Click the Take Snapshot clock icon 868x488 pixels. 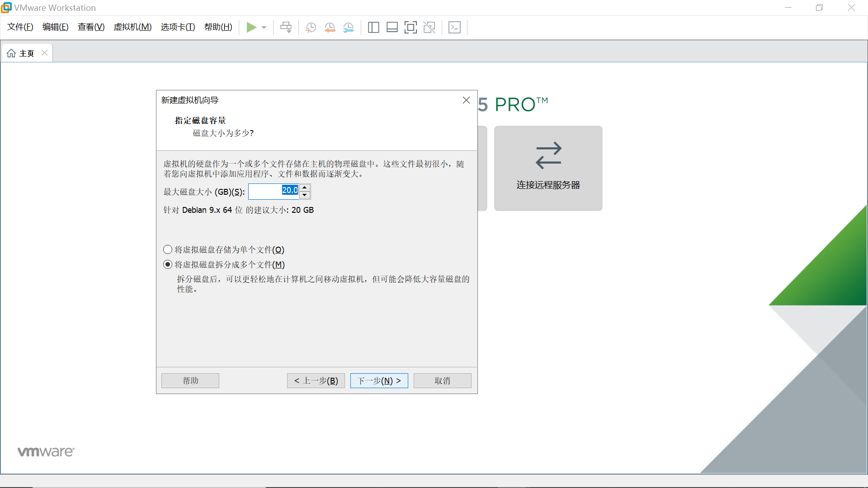tap(311, 28)
